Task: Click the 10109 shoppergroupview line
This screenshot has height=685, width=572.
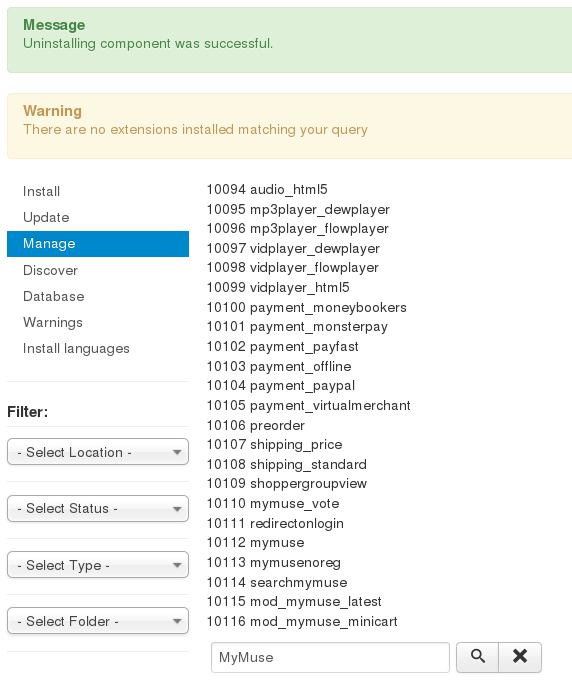Action: pos(287,484)
